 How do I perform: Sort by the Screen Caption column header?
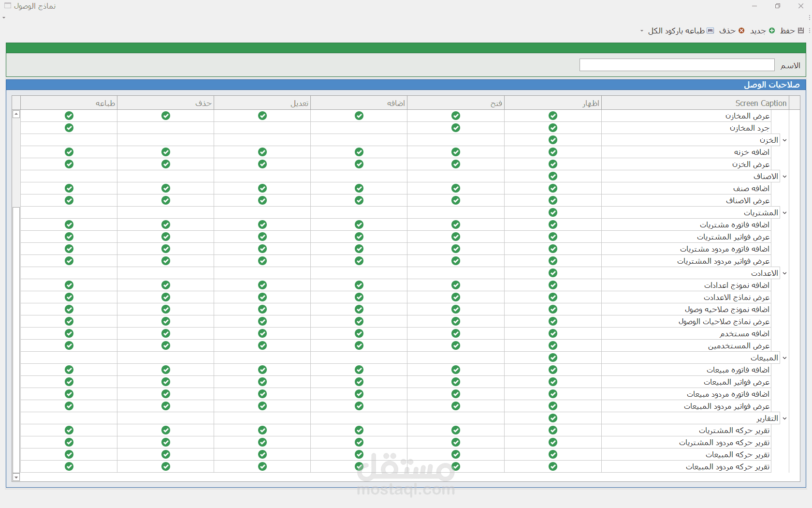695,103
